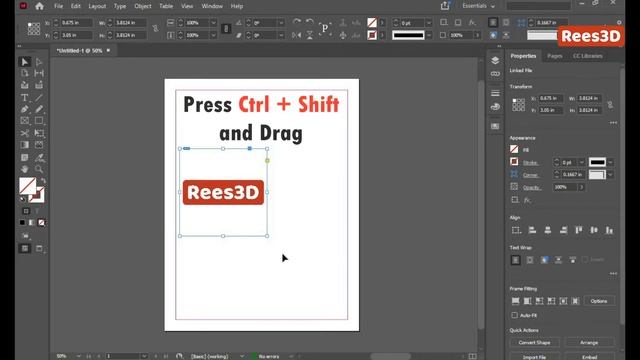Open the Links panel icon
640x360 pixels.
(495, 74)
